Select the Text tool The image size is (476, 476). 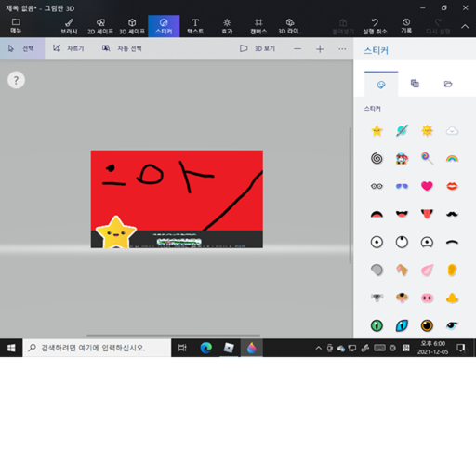[x=195, y=26]
